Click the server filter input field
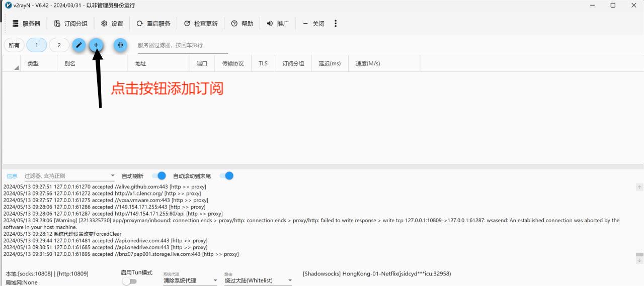Viewport: 644px width, 286px height. point(182,45)
